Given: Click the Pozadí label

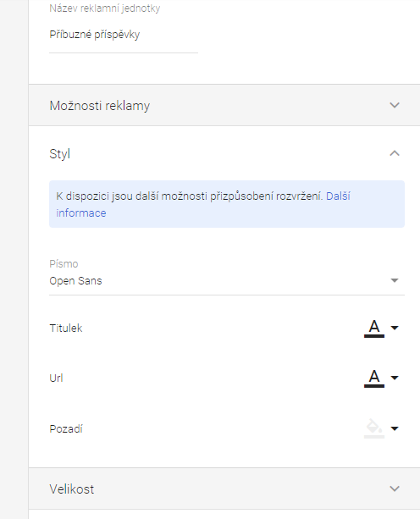Looking at the screenshot, I should 66,429.
